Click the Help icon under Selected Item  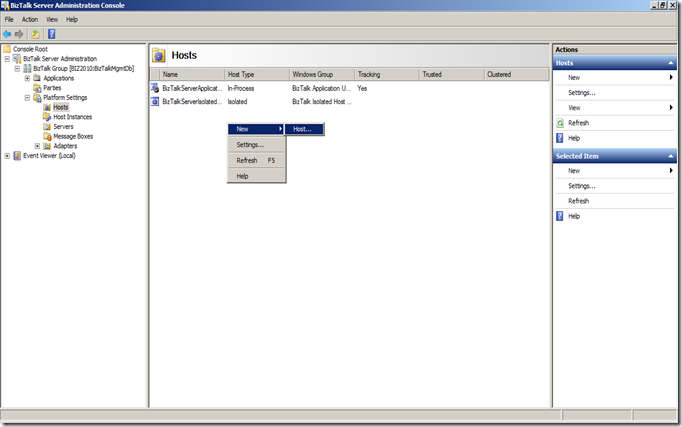(x=560, y=216)
